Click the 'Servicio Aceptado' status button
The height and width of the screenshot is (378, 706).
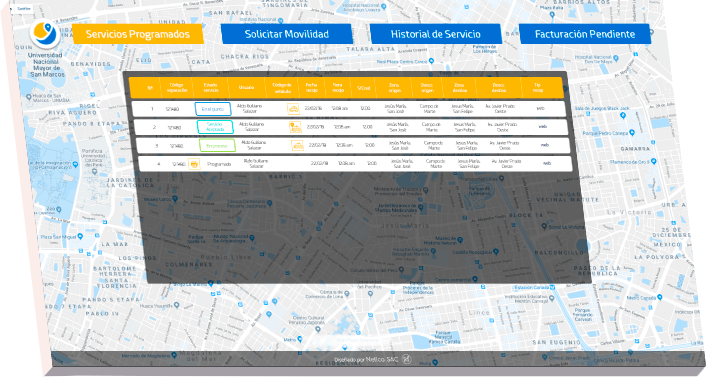215,127
